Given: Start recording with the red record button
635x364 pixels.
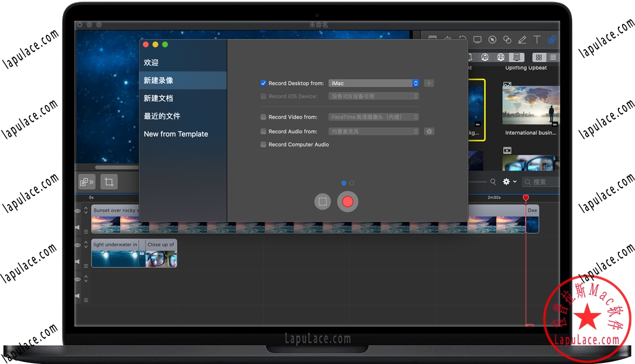Looking at the screenshot, I should (348, 202).
